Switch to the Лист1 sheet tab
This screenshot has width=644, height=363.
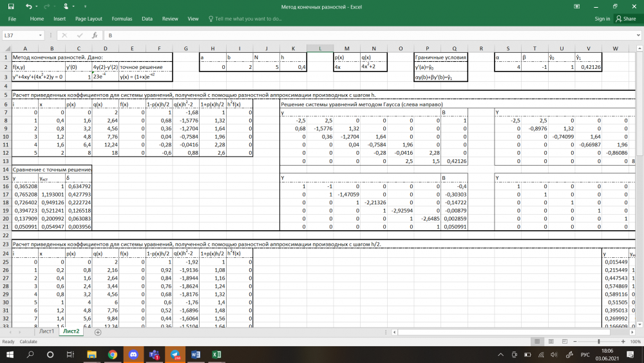[47, 331]
